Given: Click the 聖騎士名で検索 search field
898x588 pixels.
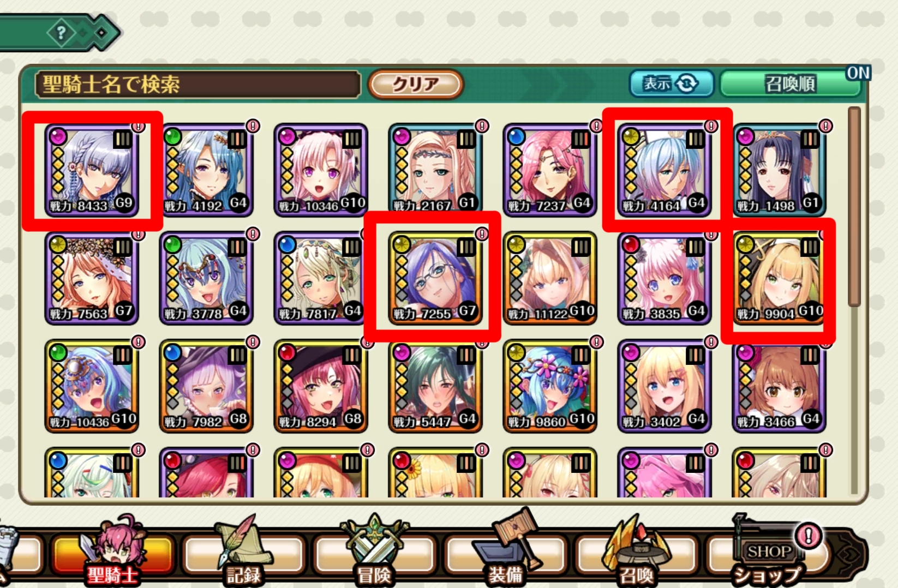Looking at the screenshot, I should (197, 85).
